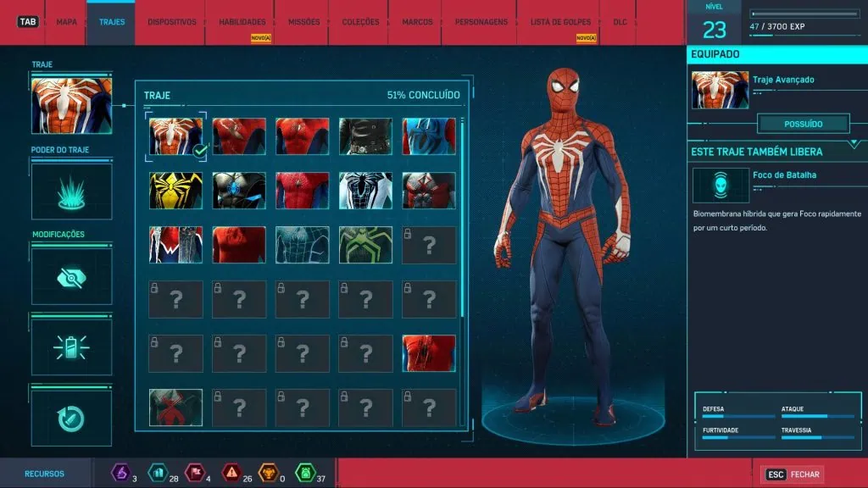This screenshot has height=488, width=868.
Task: Open the stealth eye modification slot
Action: point(71,277)
